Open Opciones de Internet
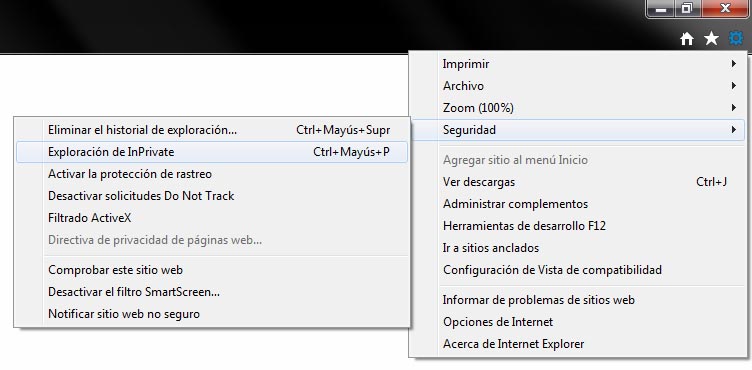 (x=578, y=322)
